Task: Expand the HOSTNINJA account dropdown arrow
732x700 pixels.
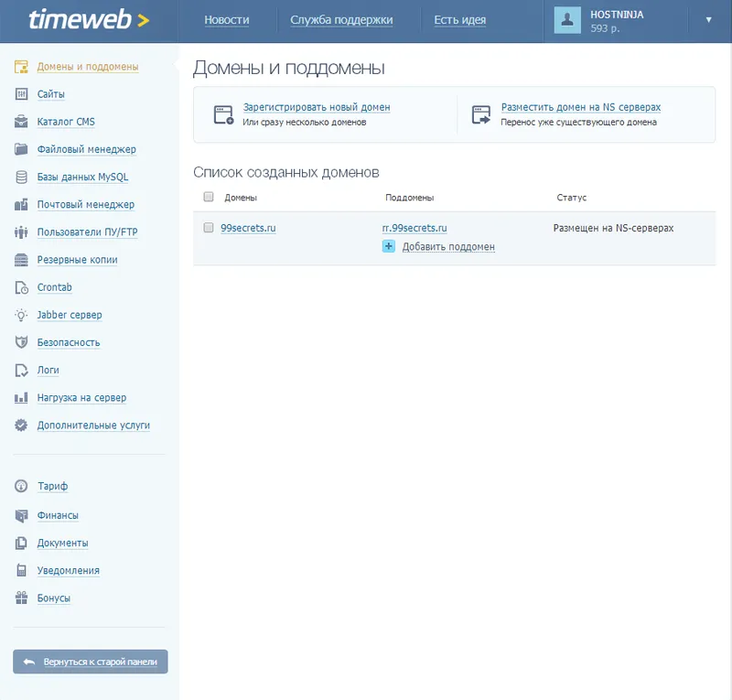Action: 708,19
